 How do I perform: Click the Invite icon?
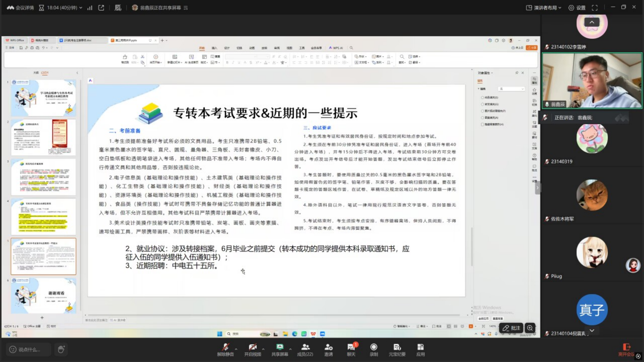(x=328, y=349)
